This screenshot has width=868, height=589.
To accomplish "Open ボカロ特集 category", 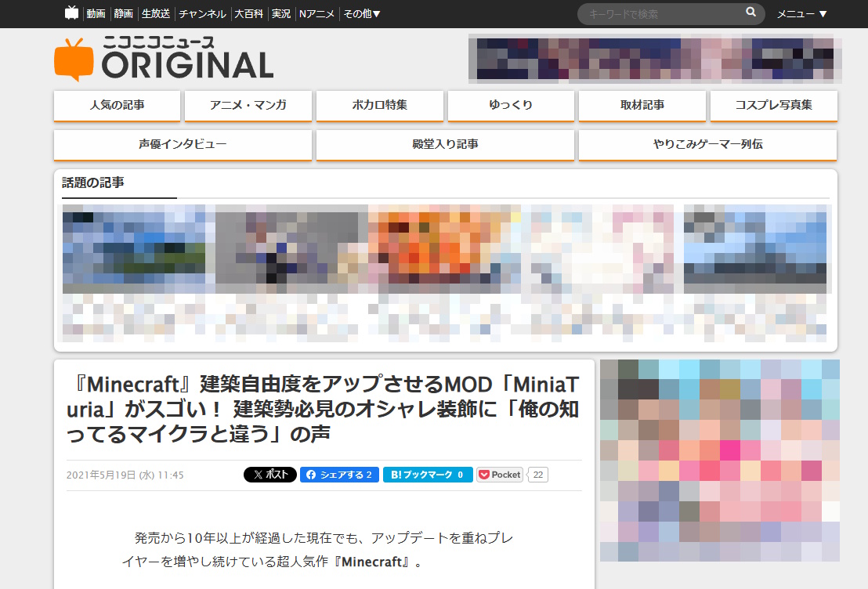I will coord(380,105).
